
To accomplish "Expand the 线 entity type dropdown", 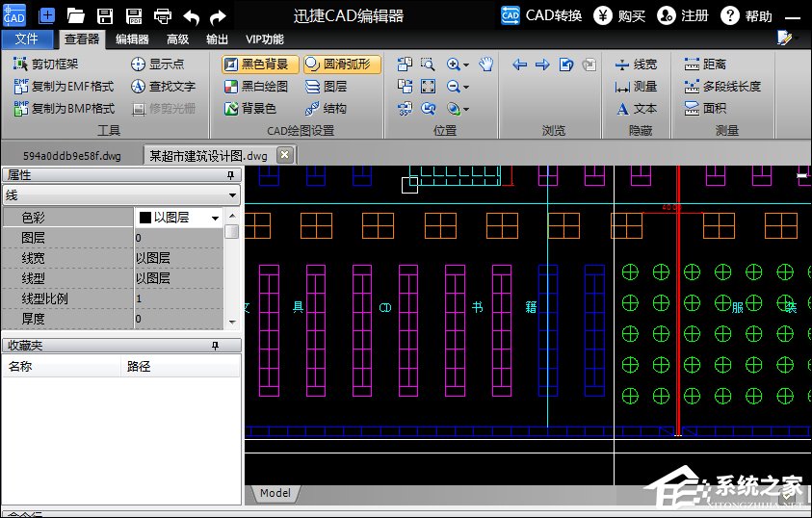I will 232,195.
